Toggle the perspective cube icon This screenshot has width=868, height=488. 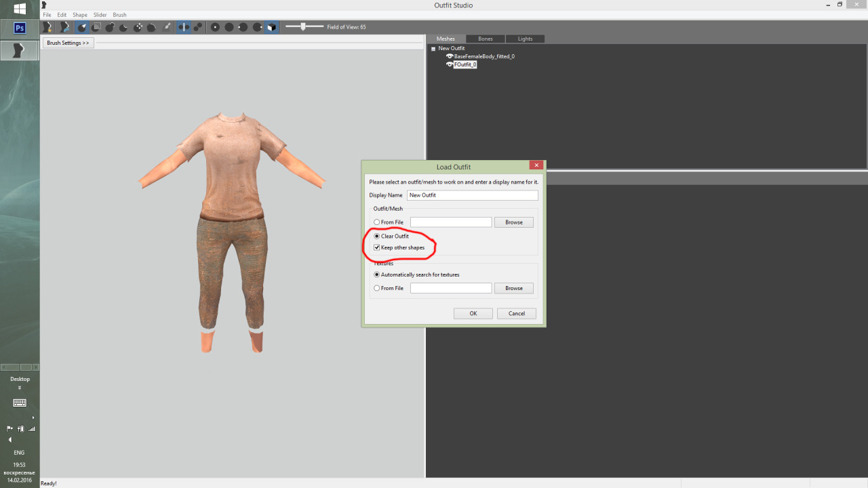coord(271,27)
